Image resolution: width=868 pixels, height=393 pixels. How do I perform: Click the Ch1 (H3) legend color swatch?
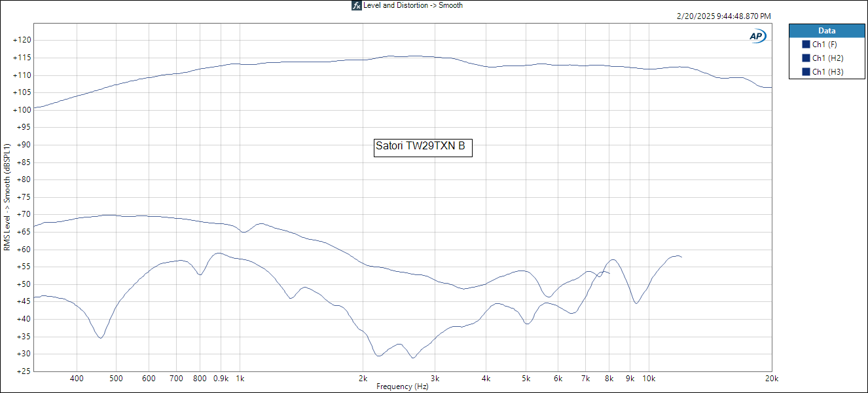coord(806,72)
